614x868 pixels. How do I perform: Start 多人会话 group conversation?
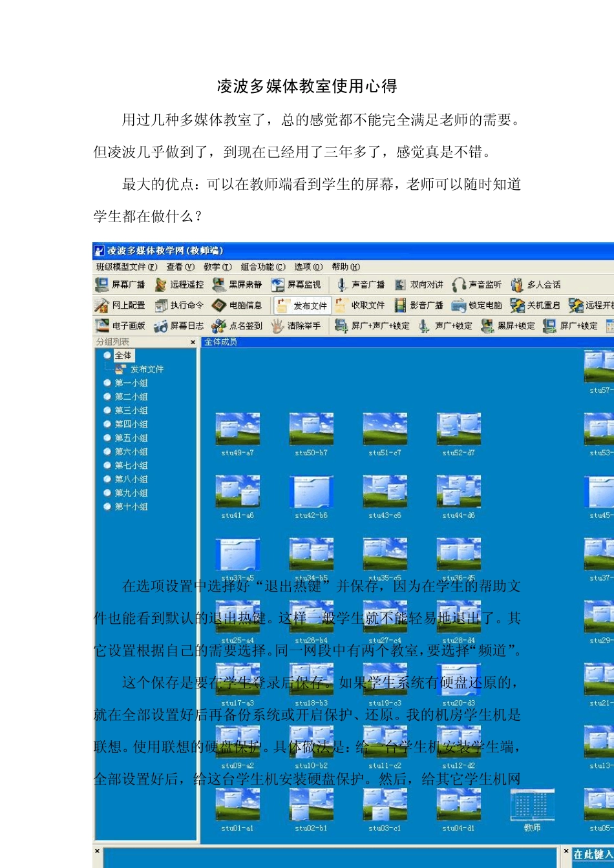536,285
